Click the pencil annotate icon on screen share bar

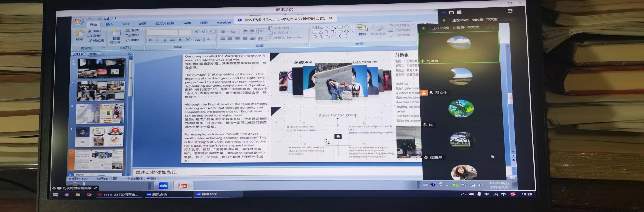pyautogui.click(x=95, y=188)
